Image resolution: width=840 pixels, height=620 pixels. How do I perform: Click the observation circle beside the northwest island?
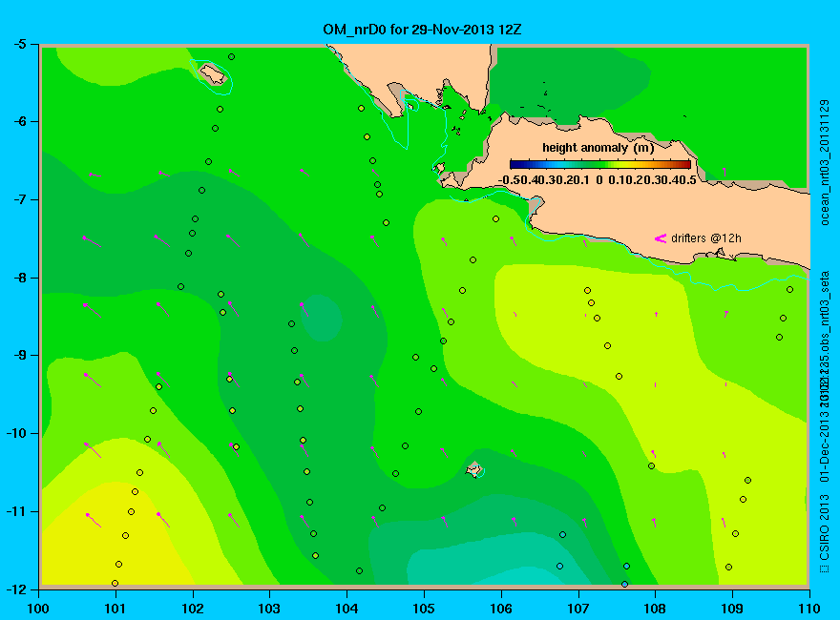click(231, 56)
